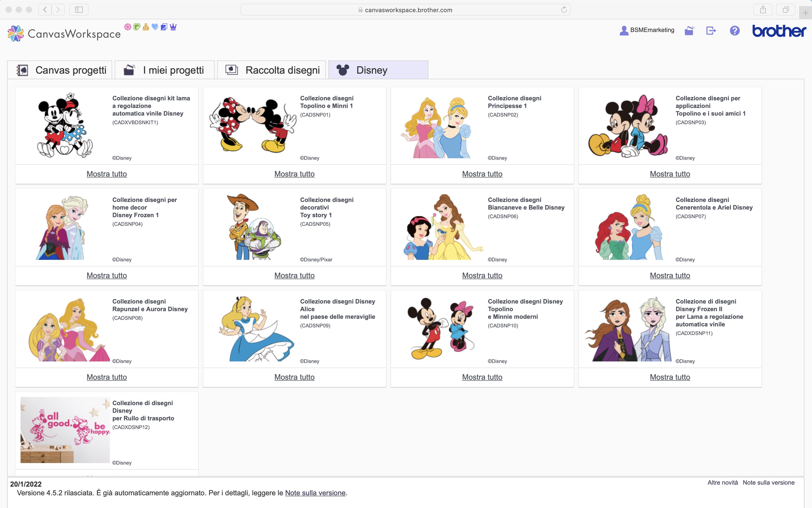Open Note sulla versione link in news text
Screen dimensions: 812x508
315,493
